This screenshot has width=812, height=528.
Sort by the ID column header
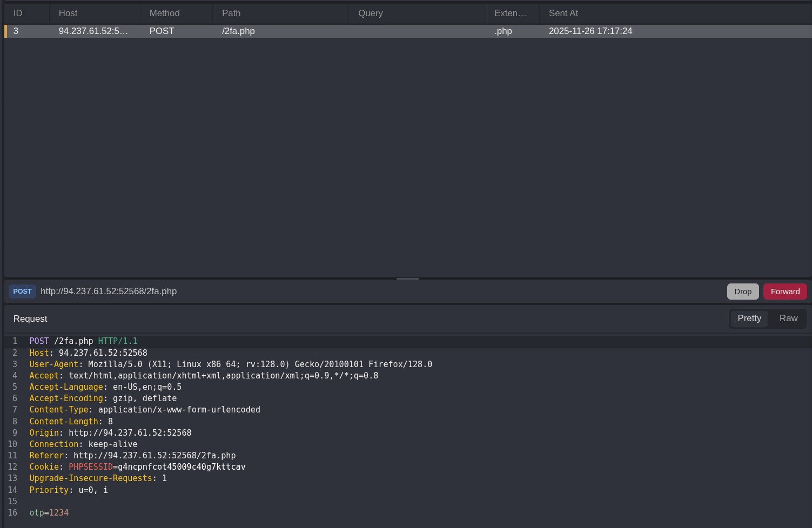[x=18, y=13]
